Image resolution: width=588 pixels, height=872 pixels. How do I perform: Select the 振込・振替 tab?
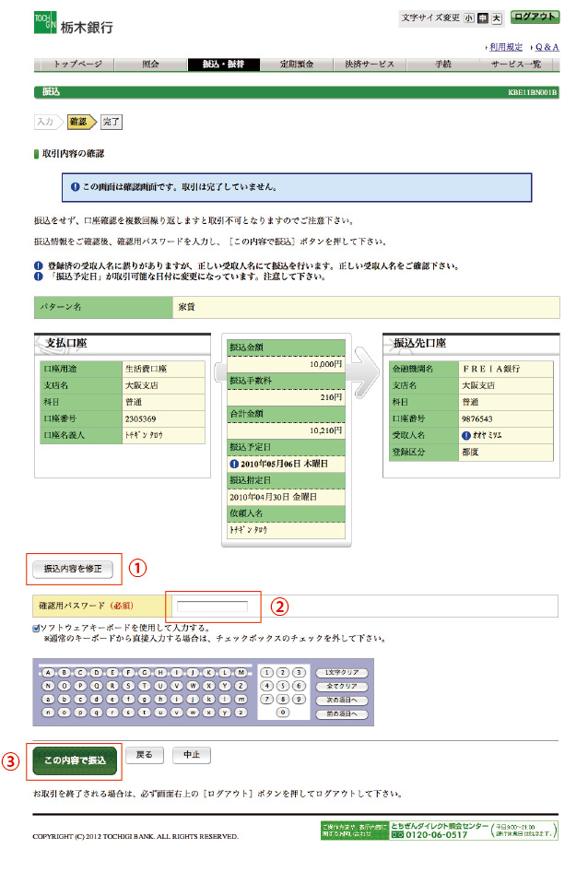[x=224, y=64]
